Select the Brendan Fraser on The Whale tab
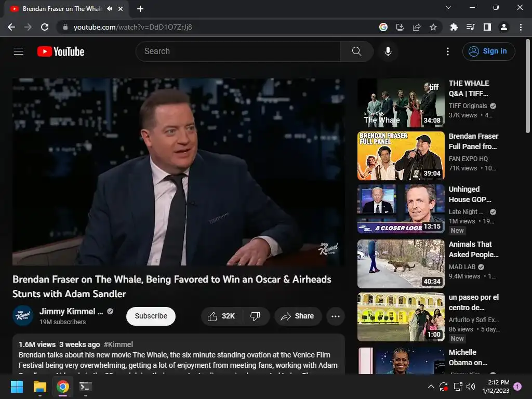The image size is (532, 399). 62,9
